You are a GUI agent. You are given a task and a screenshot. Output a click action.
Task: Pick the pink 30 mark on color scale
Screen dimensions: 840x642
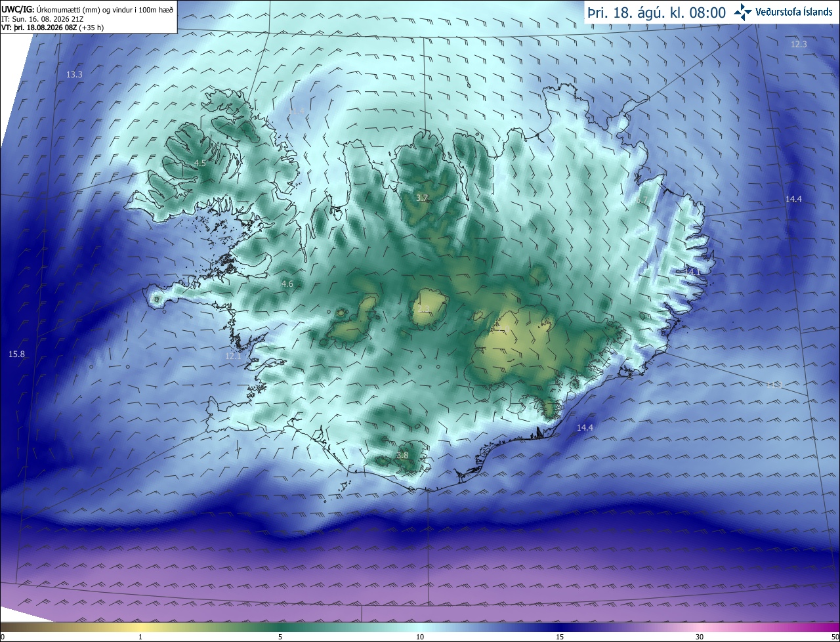tap(700, 637)
